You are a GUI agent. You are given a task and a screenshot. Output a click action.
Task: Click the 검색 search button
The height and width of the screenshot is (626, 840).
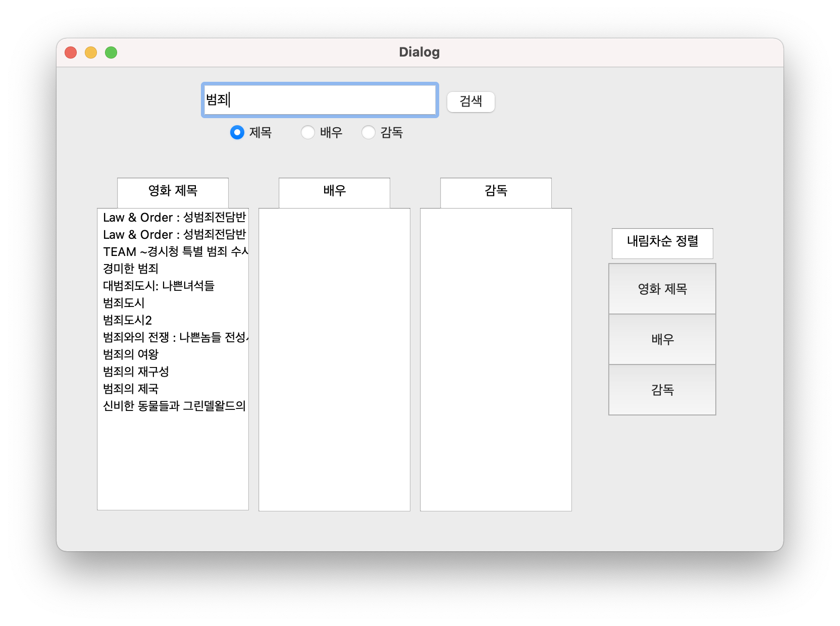470,101
